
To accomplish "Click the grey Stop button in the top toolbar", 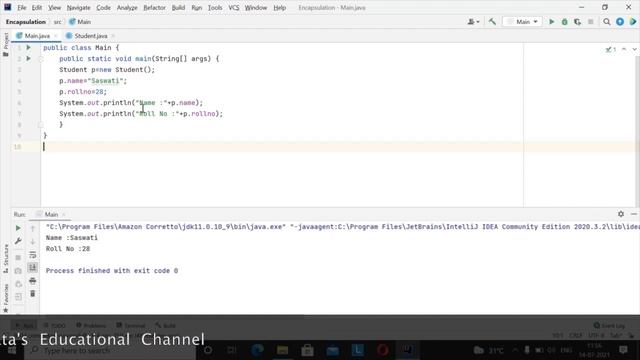I will coord(591,22).
